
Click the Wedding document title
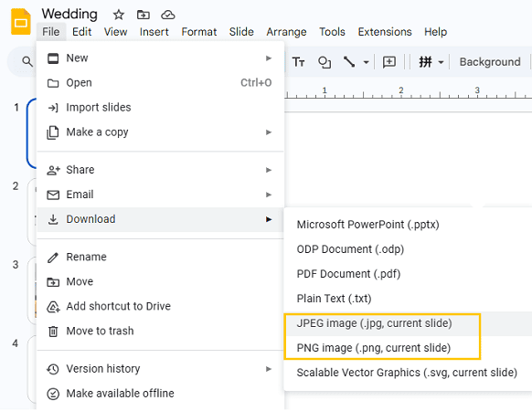coord(69,15)
